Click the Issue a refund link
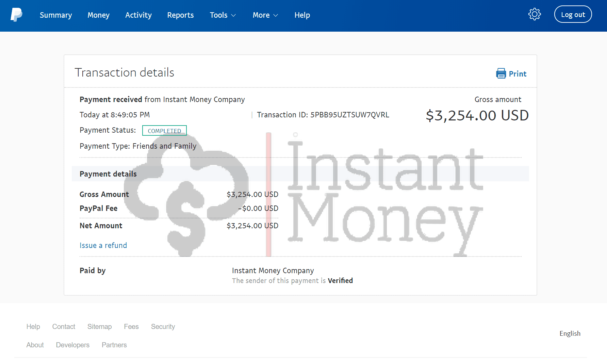 tap(103, 245)
